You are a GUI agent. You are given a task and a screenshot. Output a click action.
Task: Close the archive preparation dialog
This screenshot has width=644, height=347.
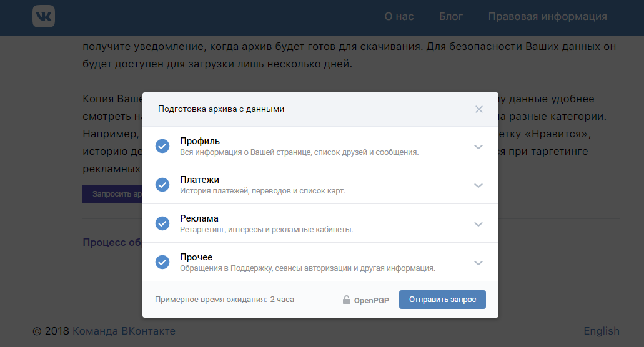(479, 109)
